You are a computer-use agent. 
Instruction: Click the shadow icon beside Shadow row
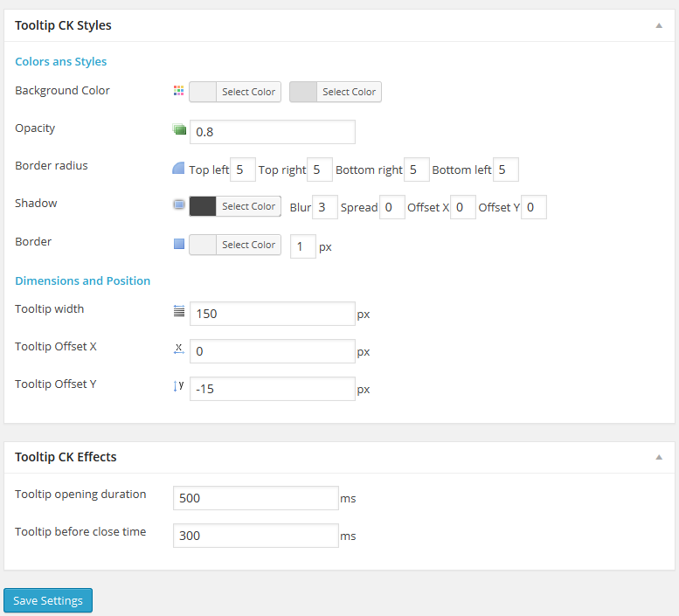coord(178,205)
